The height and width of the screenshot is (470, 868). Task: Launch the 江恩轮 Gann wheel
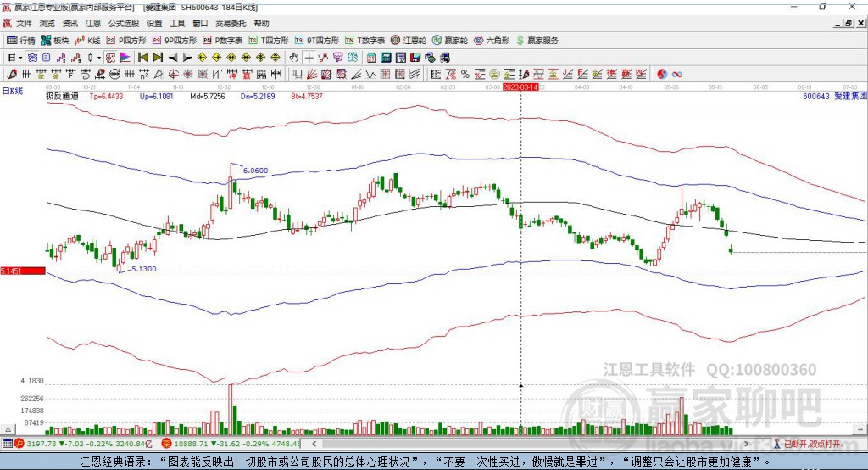(409, 41)
